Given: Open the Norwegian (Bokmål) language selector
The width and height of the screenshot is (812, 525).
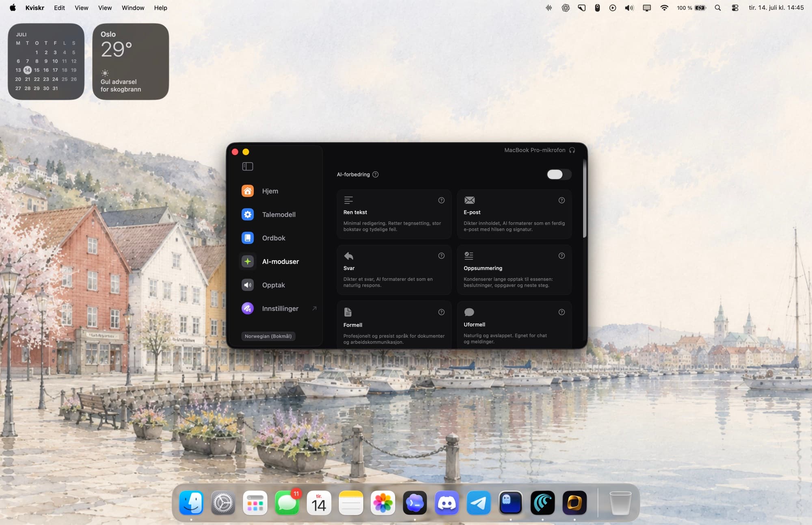Looking at the screenshot, I should coord(268,336).
